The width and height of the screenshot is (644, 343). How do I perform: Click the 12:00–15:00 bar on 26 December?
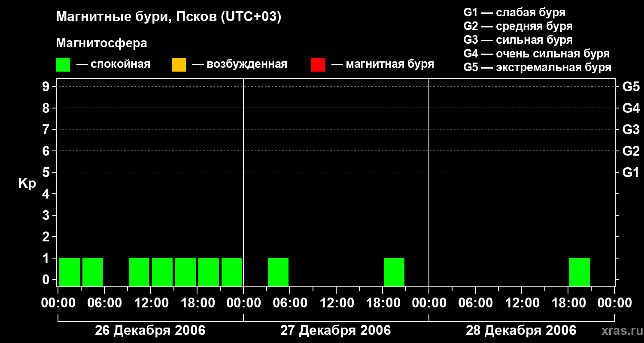pos(162,272)
